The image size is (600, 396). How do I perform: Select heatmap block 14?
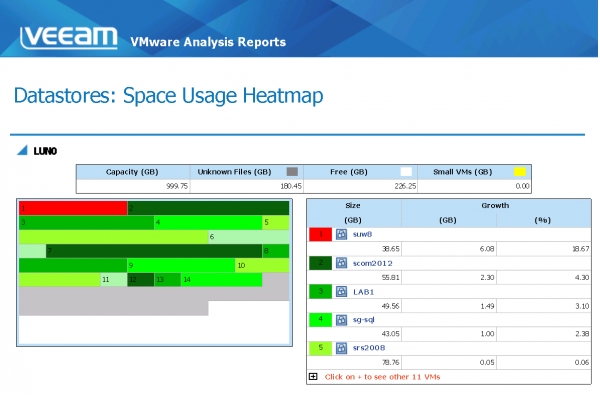[x=222, y=280]
